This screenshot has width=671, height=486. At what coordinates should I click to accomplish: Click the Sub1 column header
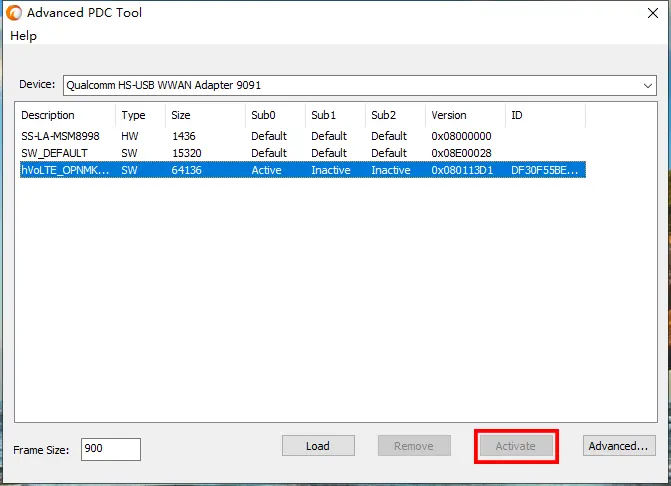[x=335, y=115]
